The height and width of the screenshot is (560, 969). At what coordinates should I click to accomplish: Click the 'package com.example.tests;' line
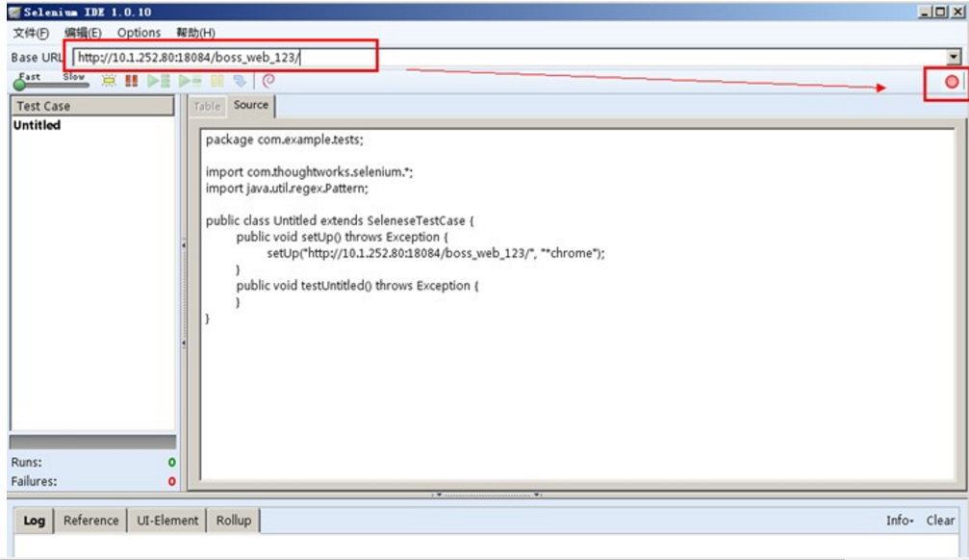[284, 140]
